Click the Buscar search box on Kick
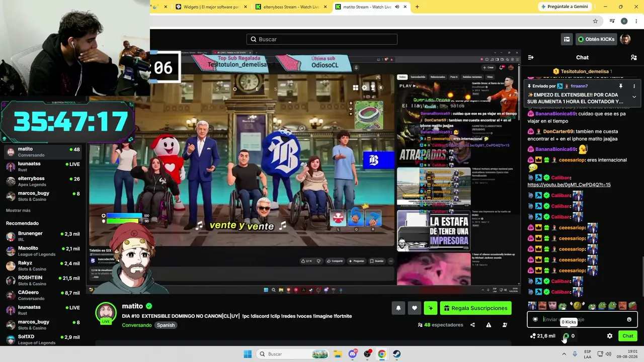 pos(322,39)
